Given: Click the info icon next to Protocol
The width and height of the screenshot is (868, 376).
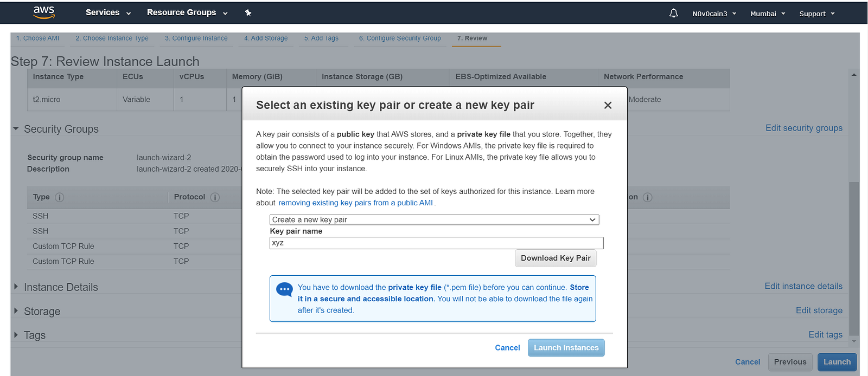Looking at the screenshot, I should tap(215, 197).
